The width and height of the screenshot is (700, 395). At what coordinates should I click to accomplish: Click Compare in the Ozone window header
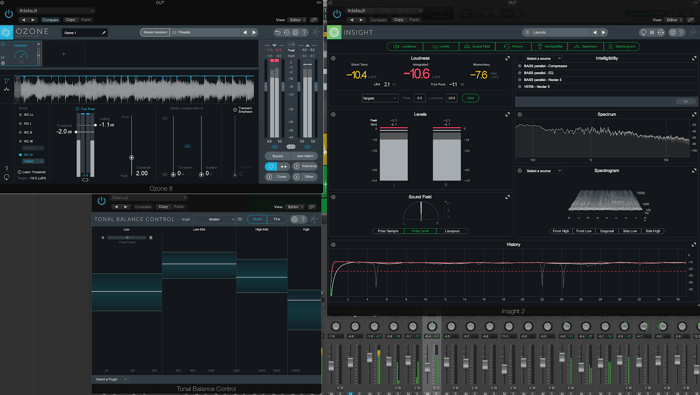tap(50, 20)
